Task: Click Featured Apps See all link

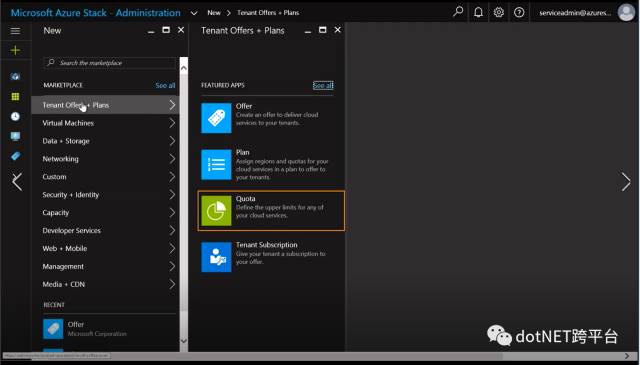Action: pyautogui.click(x=323, y=85)
